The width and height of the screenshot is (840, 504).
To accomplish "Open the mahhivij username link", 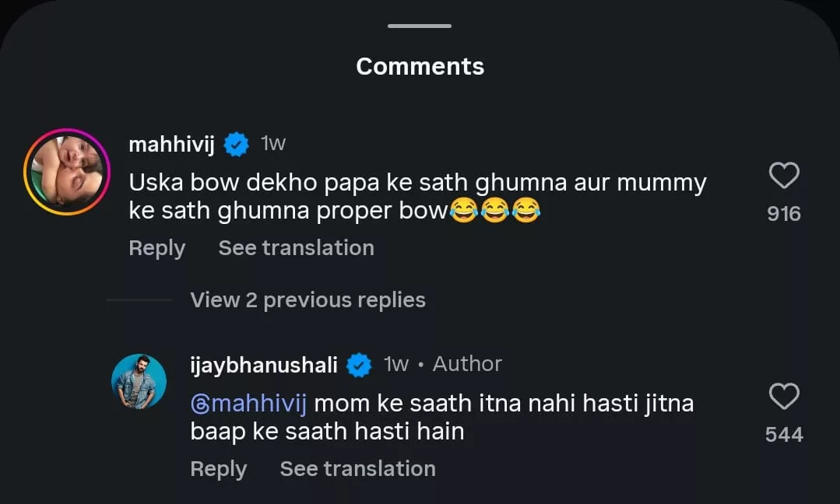I will click(173, 144).
